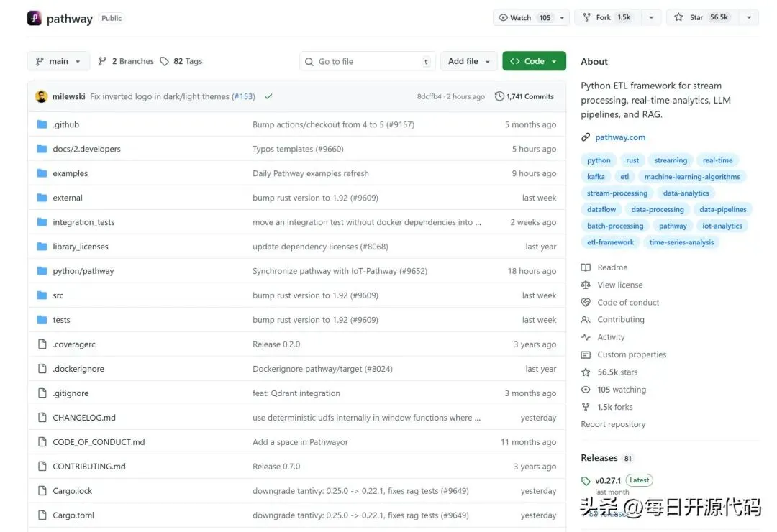
Task: Open commit message 'feat: Qdrant integration'
Action: pos(296,393)
